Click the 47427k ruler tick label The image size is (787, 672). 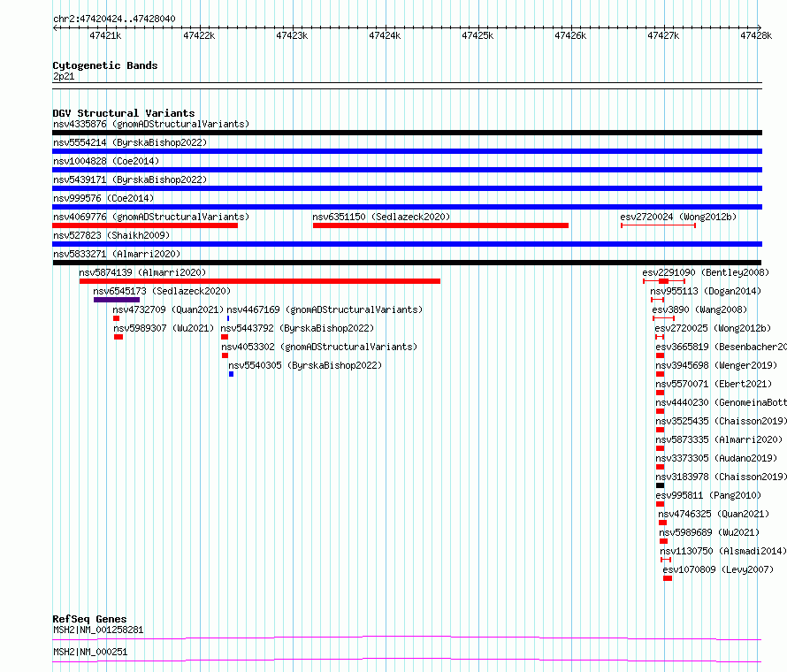(x=663, y=35)
